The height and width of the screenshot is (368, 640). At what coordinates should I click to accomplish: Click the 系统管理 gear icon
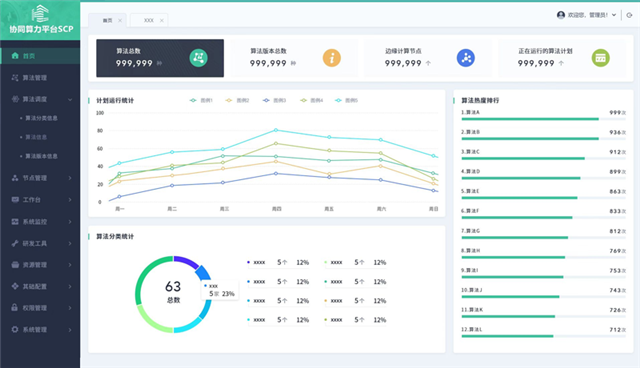click(15, 329)
